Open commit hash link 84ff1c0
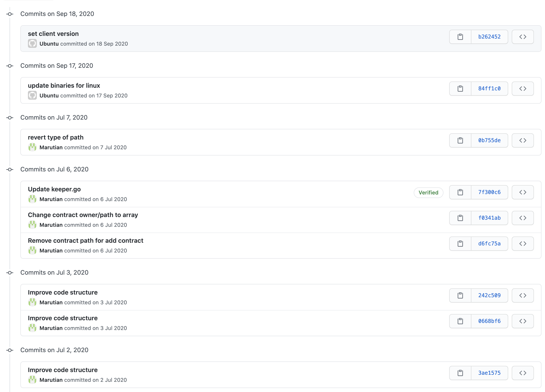This screenshot has width=545, height=392. pyautogui.click(x=489, y=89)
